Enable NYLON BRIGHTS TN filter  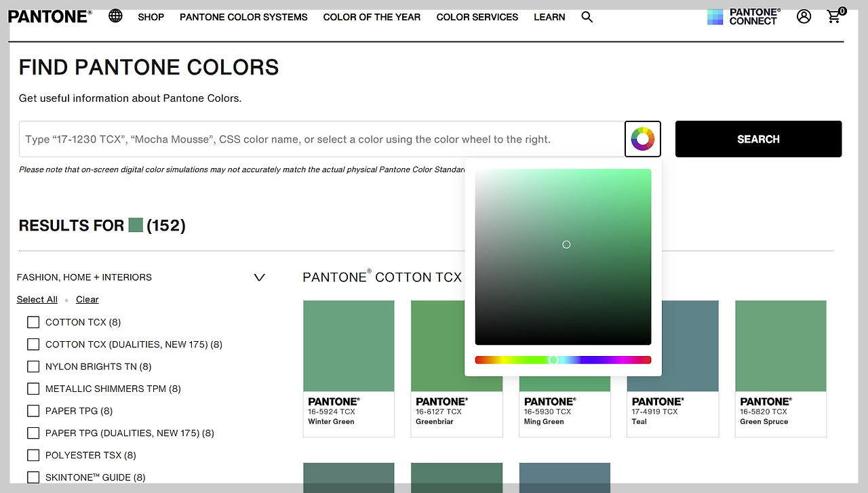[33, 367]
